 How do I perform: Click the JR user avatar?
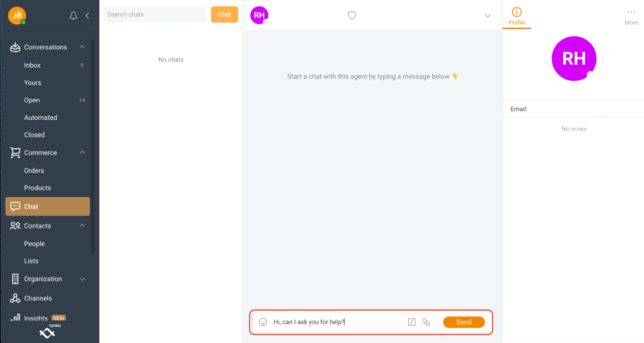[x=17, y=15]
